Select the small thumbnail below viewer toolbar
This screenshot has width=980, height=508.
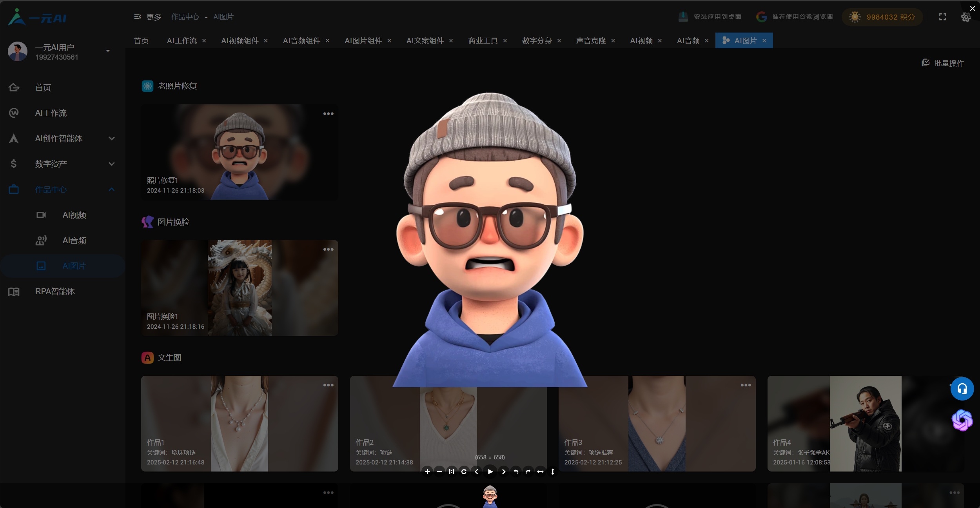pyautogui.click(x=490, y=496)
